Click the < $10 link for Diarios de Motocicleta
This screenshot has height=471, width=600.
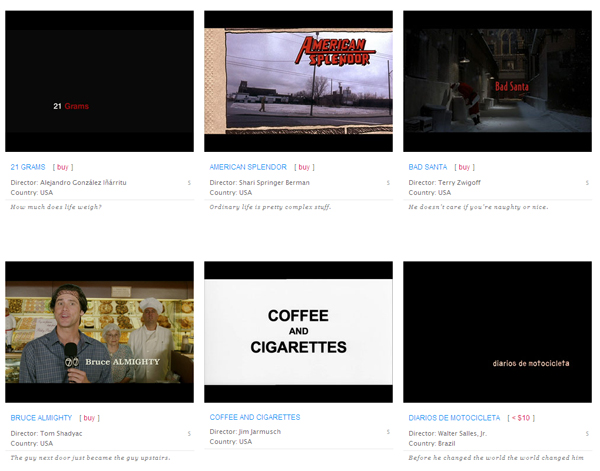521,418
